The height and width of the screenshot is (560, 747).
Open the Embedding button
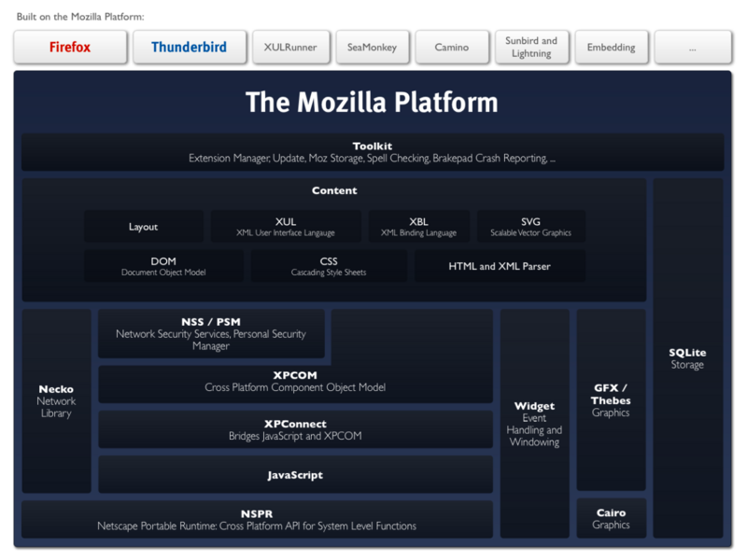pyautogui.click(x=611, y=47)
